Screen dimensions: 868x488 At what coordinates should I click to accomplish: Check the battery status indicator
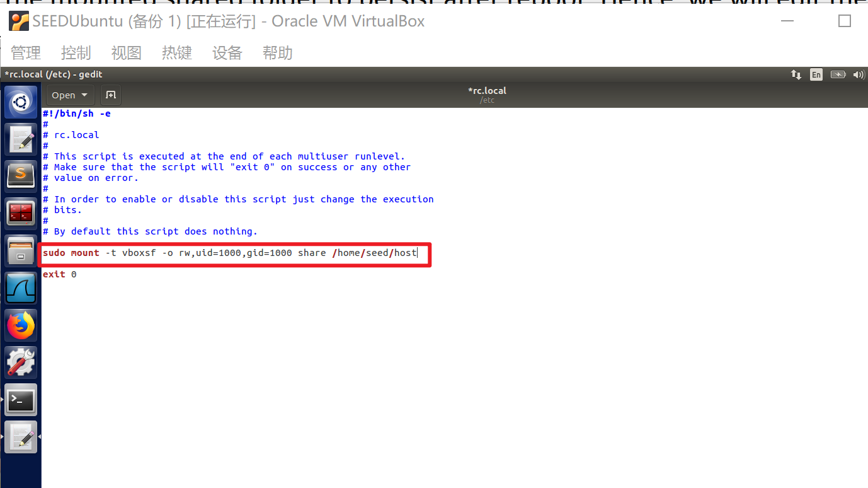(838, 74)
